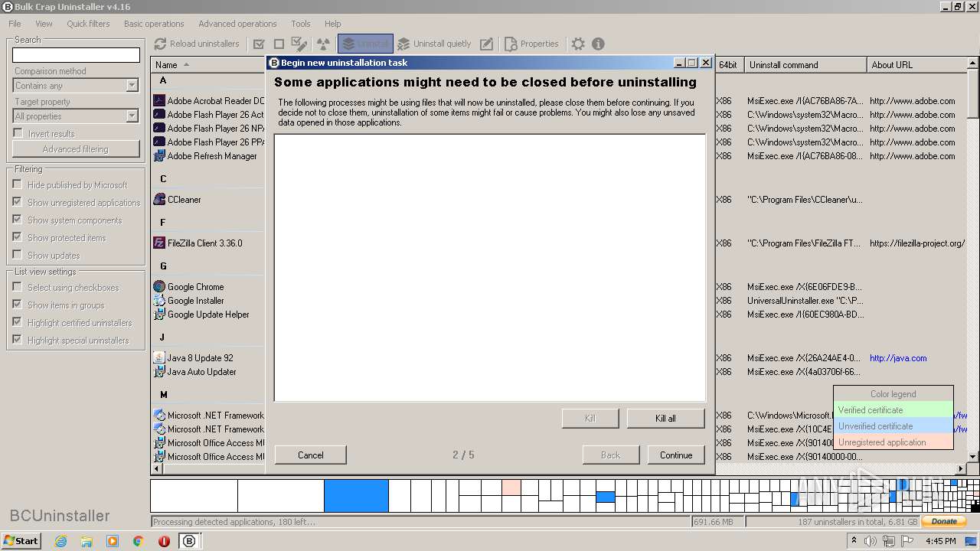Open the Comparison method dropdown
Screen dimensions: 980x551
[x=76, y=86]
